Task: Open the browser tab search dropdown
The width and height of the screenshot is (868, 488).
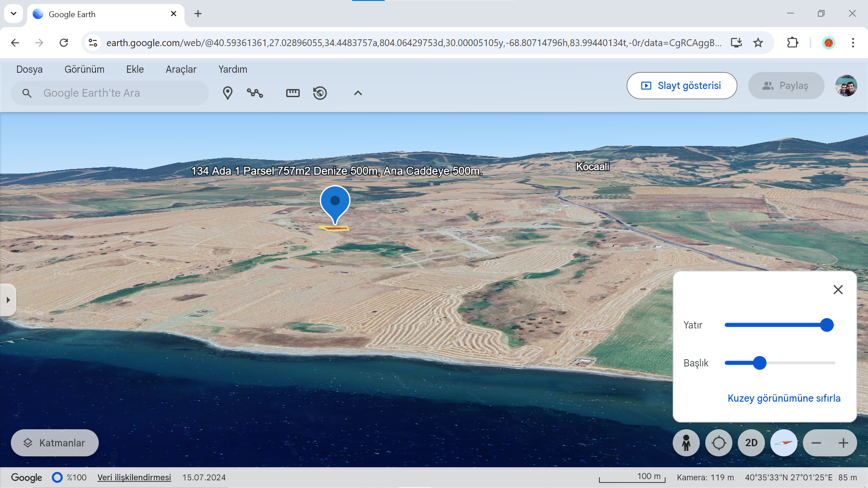Action: click(14, 14)
